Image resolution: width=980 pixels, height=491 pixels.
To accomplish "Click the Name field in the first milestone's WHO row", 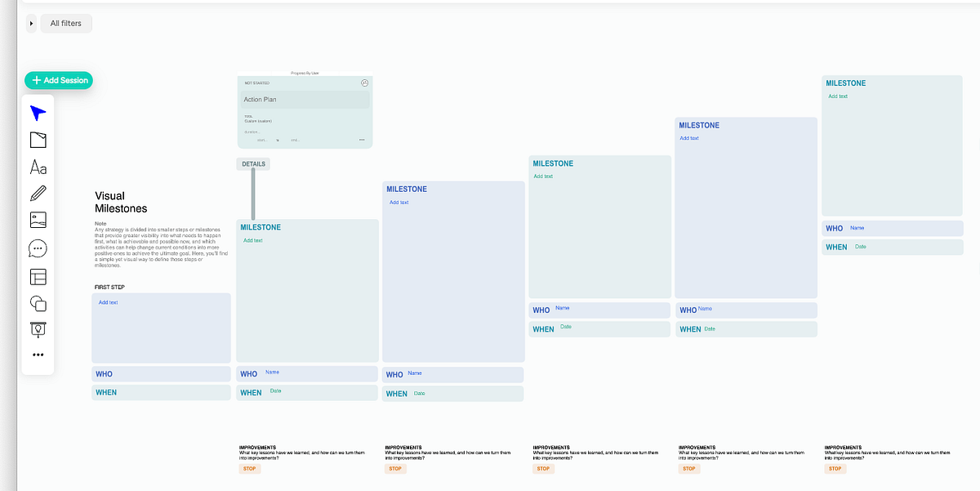I will [272, 373].
